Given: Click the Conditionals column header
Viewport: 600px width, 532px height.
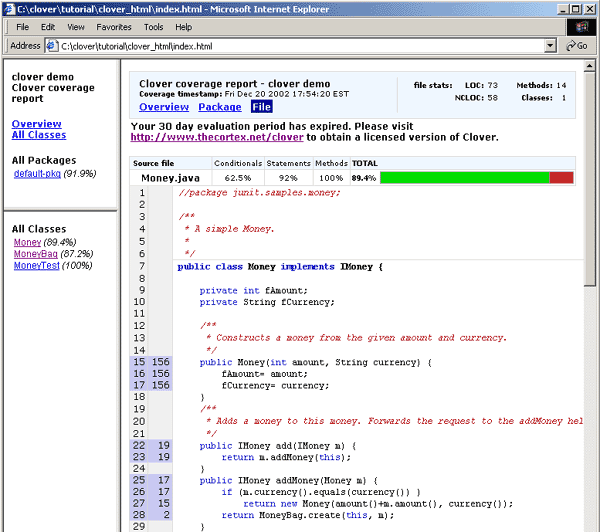Looking at the screenshot, I should tap(238, 163).
